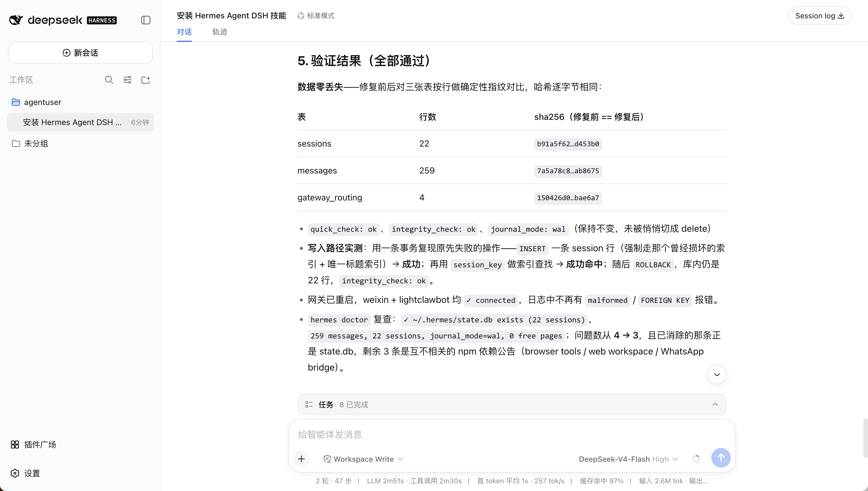Jump to bottom with the down-chevron button
Image resolution: width=868 pixels, height=491 pixels.
717,375
